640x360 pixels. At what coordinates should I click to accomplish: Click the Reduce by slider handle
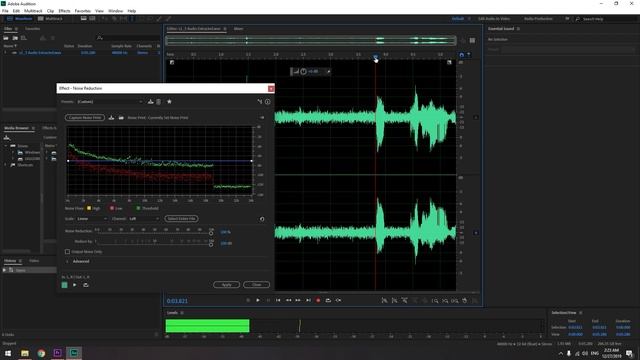[x=211, y=244]
